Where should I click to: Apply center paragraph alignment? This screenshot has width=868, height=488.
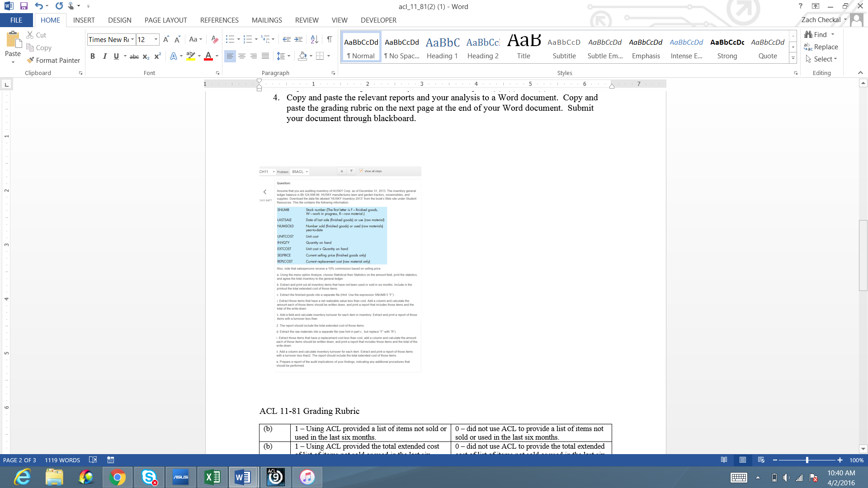[x=242, y=56]
